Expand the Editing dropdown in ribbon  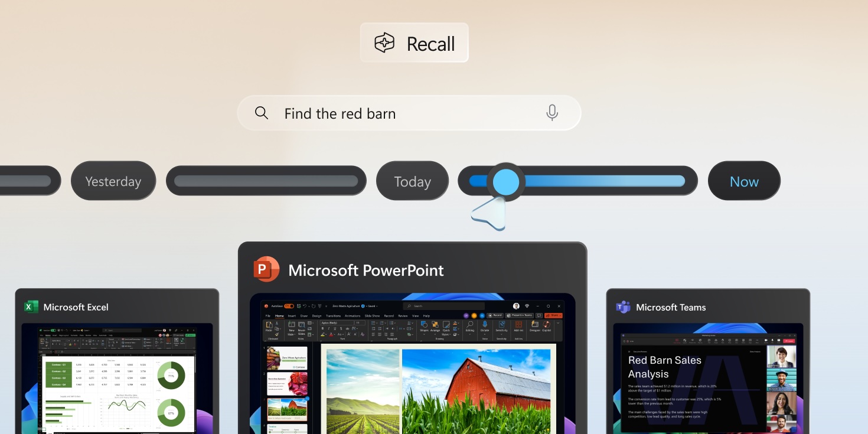[x=469, y=334]
